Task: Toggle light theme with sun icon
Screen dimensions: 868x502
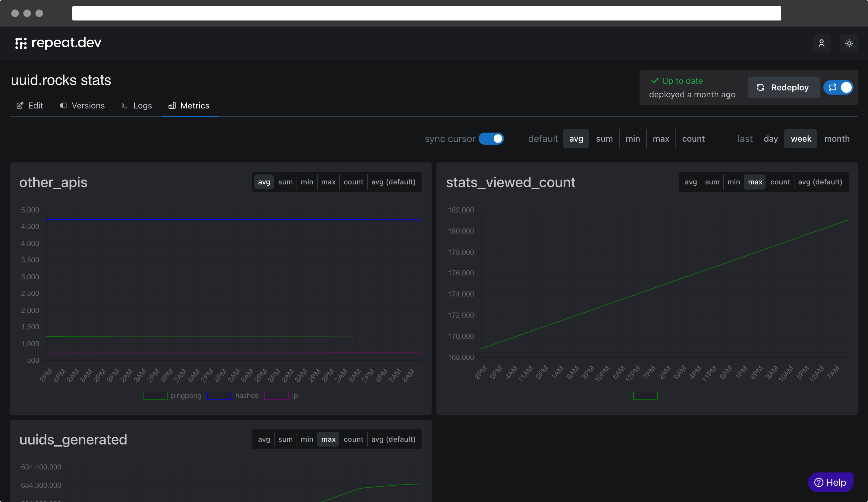Action: (x=849, y=43)
